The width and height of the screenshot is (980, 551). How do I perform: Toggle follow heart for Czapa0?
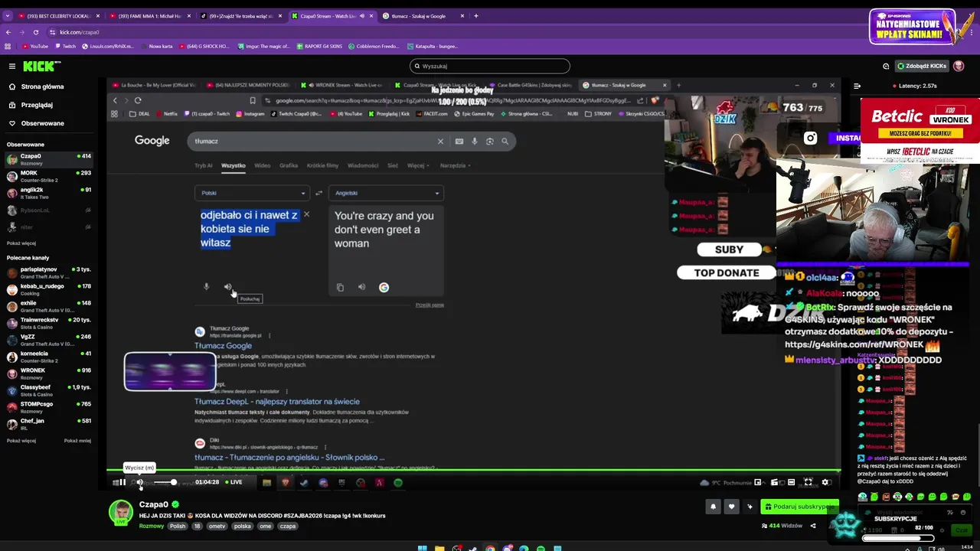pyautogui.click(x=731, y=507)
